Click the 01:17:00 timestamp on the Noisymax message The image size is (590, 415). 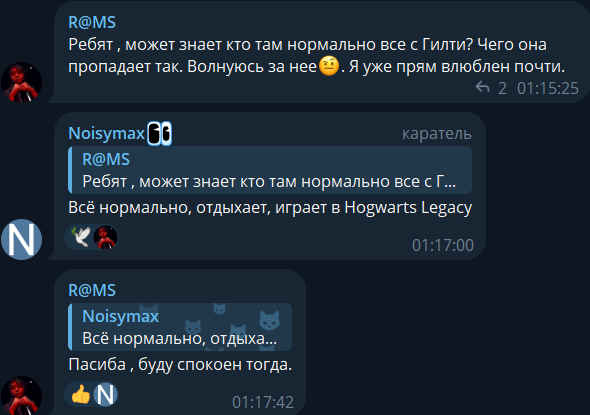442,245
